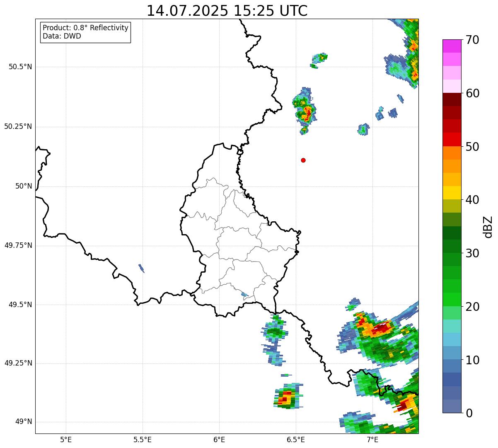Click the red location marker dot

click(303, 160)
